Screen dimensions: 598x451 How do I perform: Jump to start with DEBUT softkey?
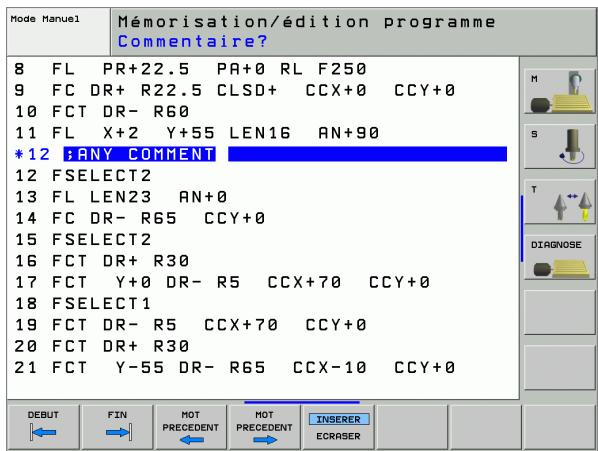coord(43,427)
